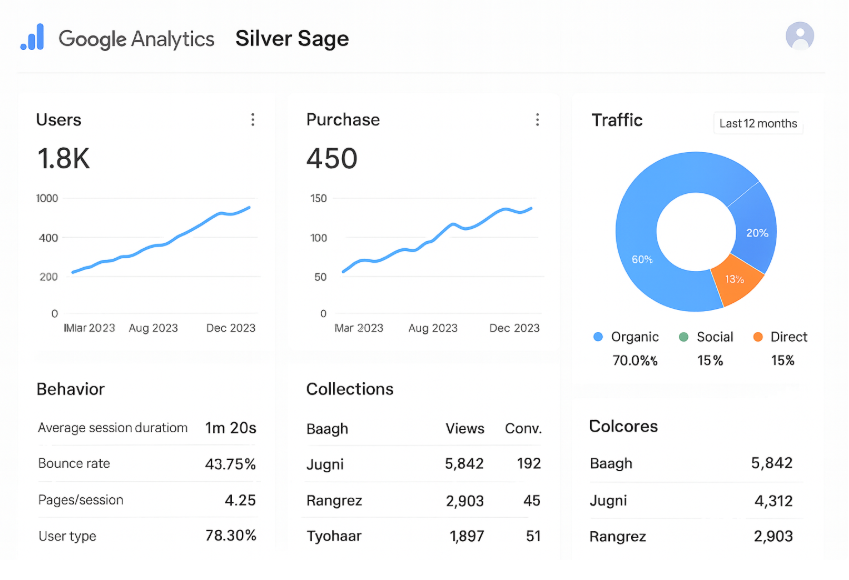This screenshot has width=849, height=580.
Task: Open the Users card three-dot menu
Action: pyautogui.click(x=252, y=120)
